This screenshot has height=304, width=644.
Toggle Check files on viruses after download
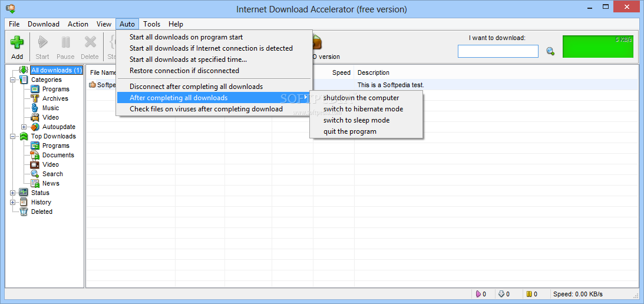tap(214, 109)
